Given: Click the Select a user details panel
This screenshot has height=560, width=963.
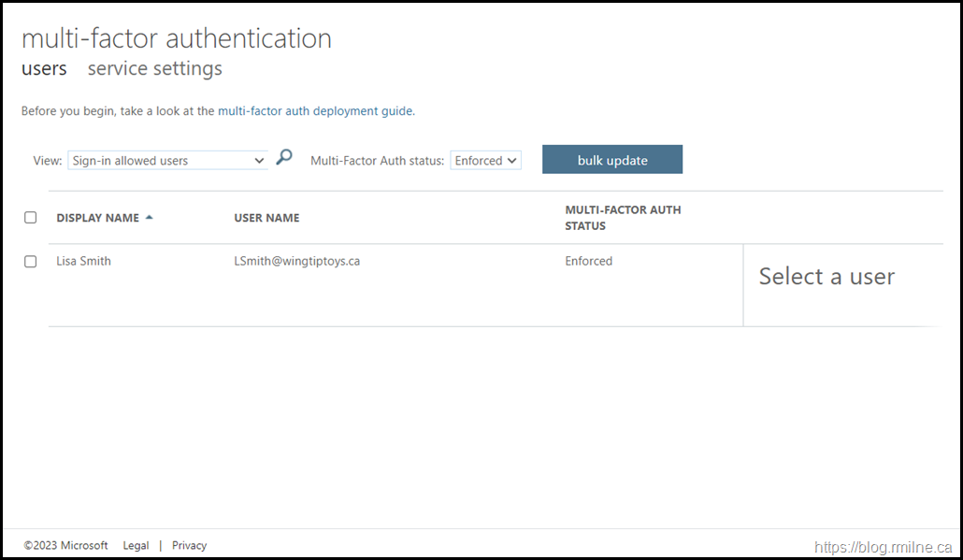Looking at the screenshot, I should click(x=826, y=277).
